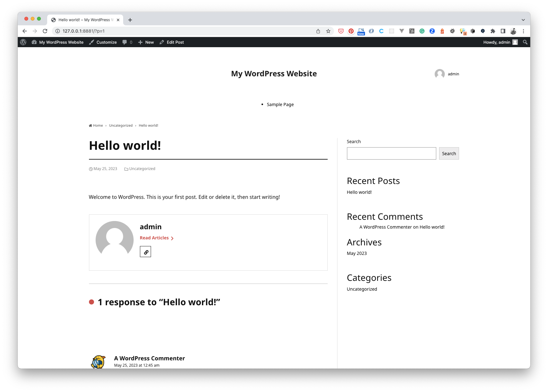Screen dimensions: 548x392
Task: Expand the tab search chevron
Action: click(523, 20)
